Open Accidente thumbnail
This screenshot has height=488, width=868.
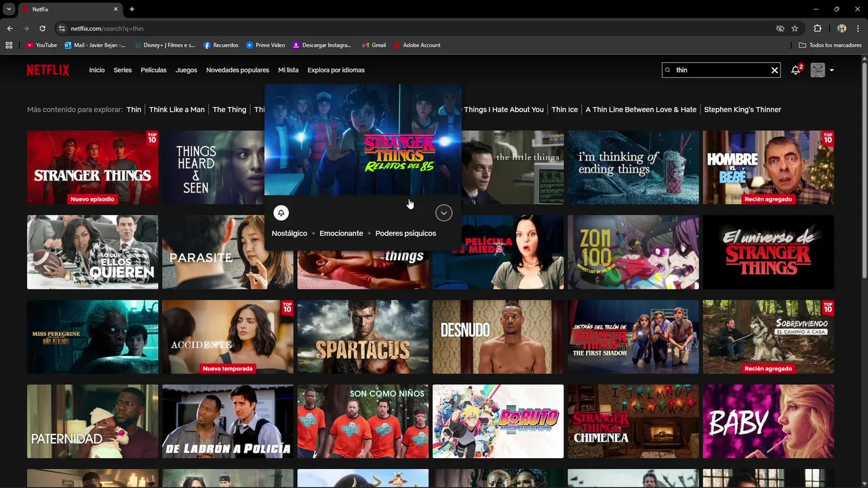pos(228,337)
